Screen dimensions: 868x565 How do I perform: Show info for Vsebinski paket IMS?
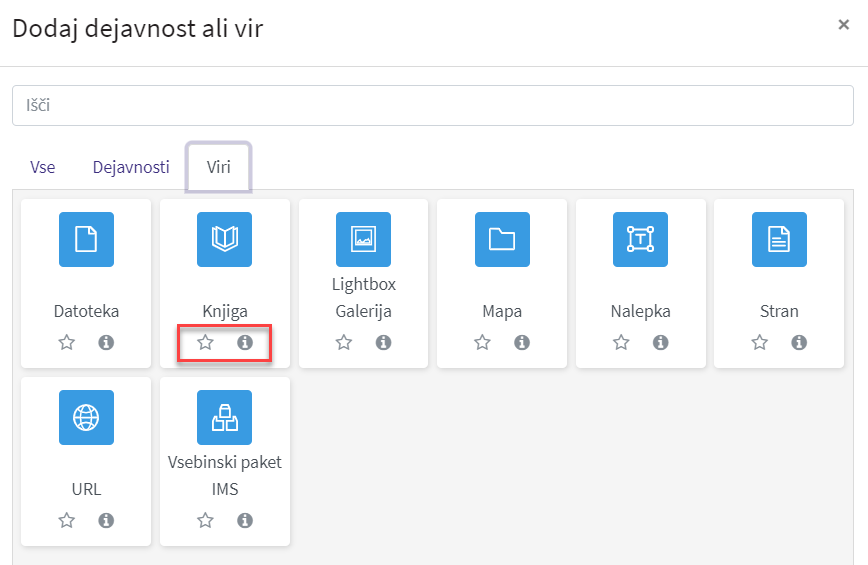click(x=245, y=520)
